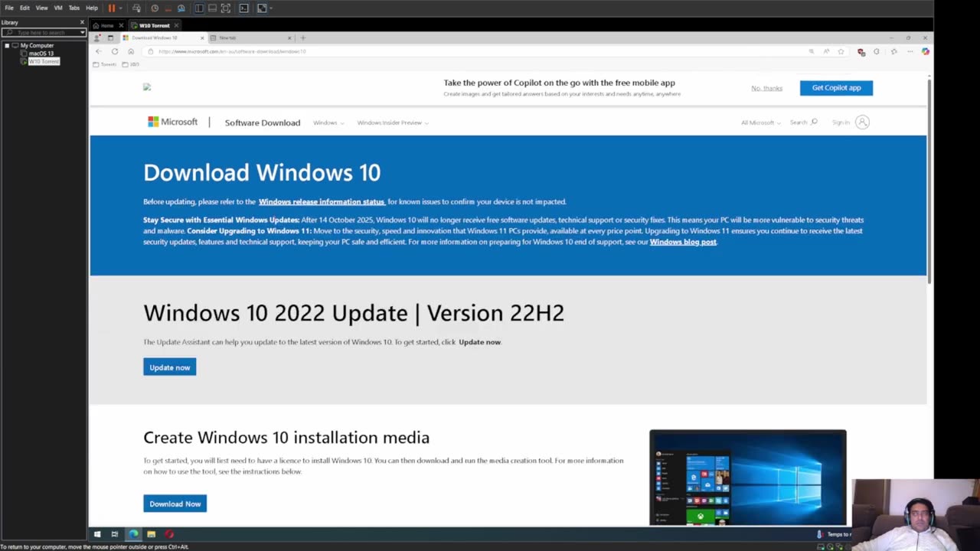Open the Edge settings and more menu

[x=910, y=51]
